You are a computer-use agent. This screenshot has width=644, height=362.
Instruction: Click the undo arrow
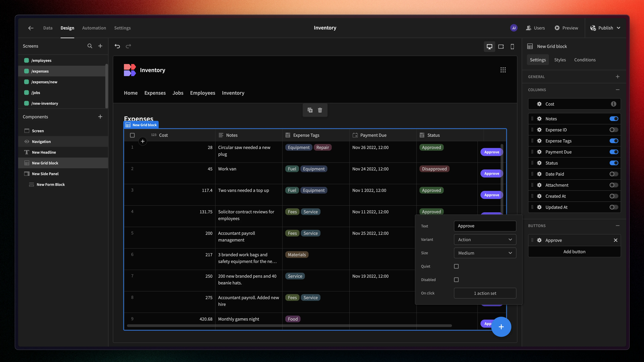(117, 46)
